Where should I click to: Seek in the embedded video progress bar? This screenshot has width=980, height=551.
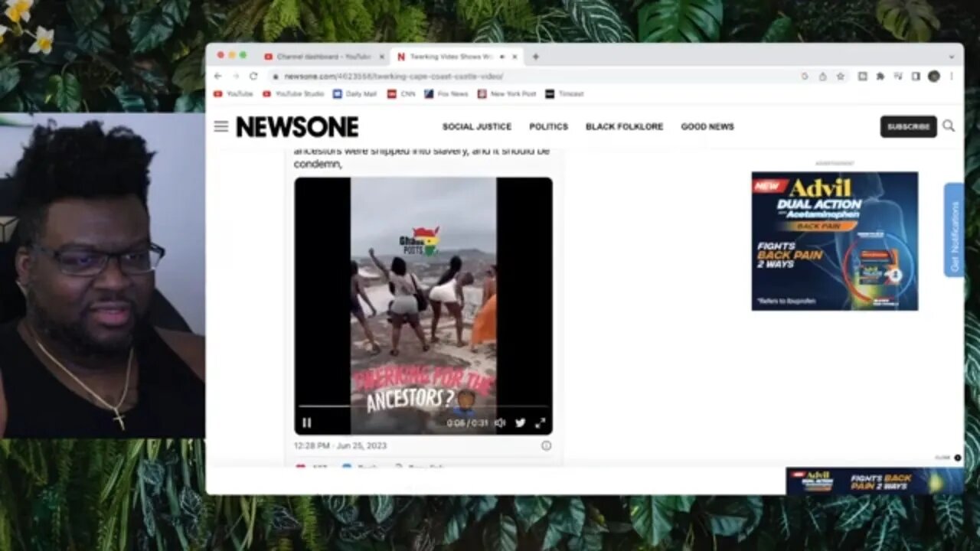[x=423, y=406]
